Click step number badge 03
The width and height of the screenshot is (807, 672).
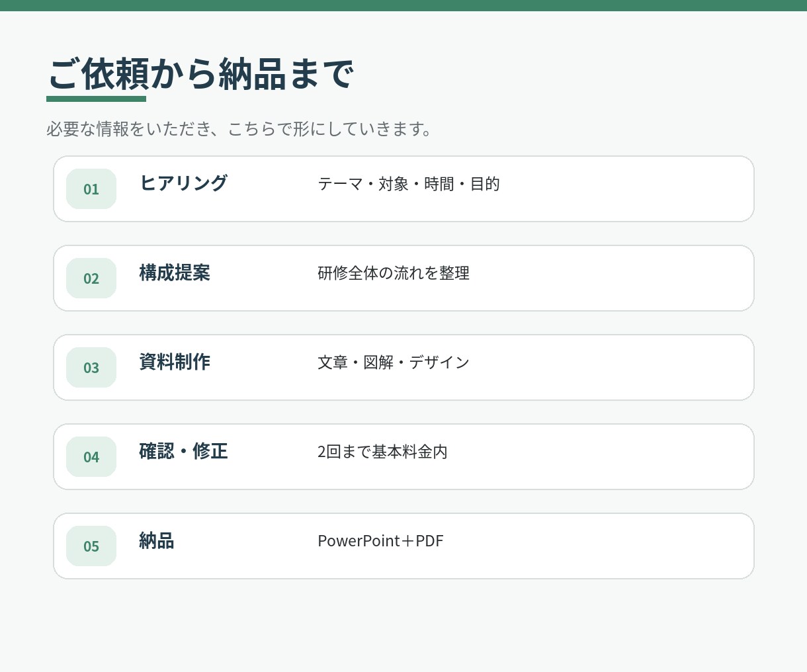point(91,368)
